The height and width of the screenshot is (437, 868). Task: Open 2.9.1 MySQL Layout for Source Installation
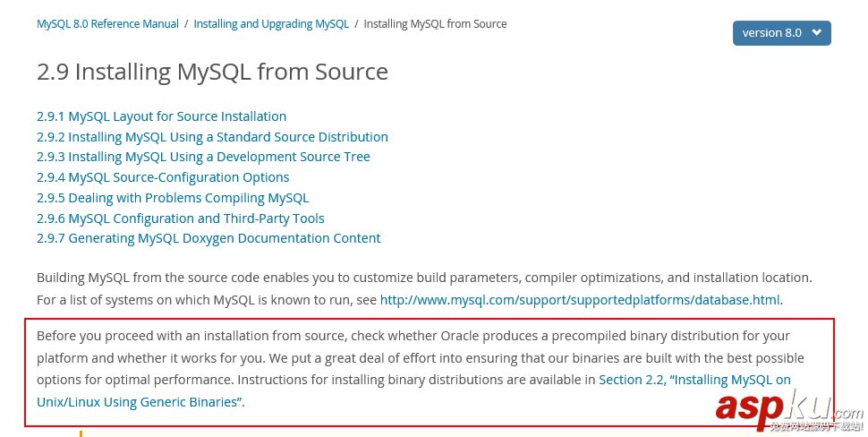(x=161, y=116)
